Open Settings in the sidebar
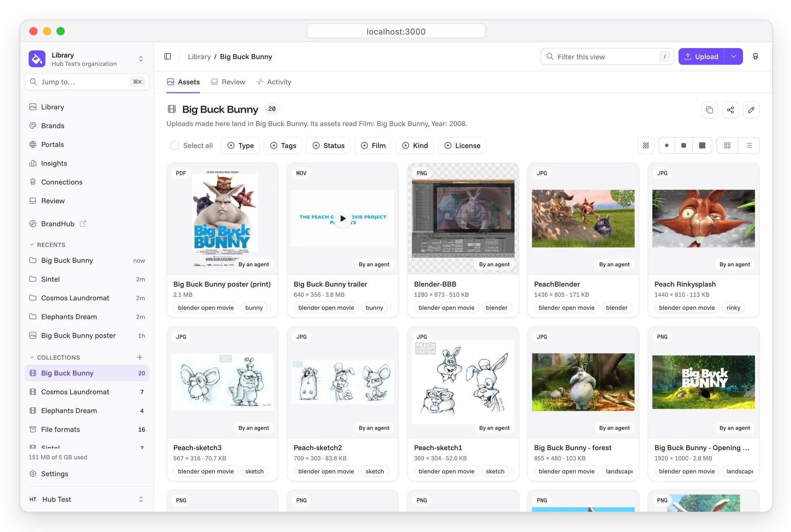 (87, 474)
